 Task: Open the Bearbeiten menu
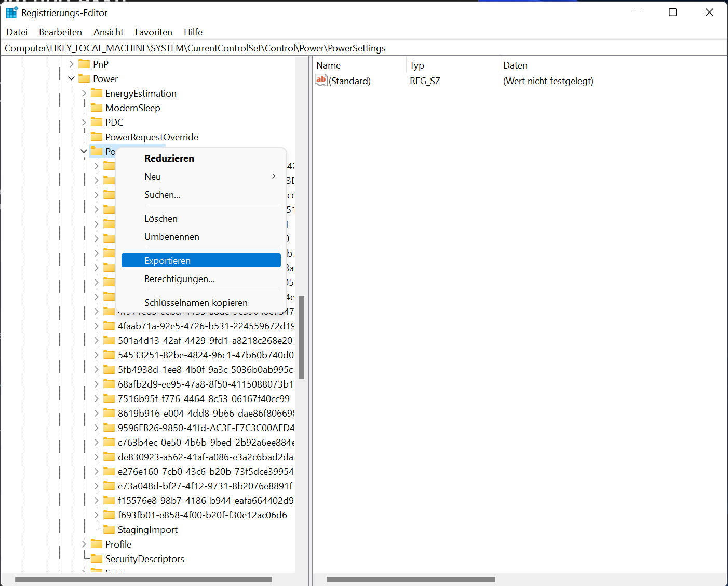click(60, 32)
